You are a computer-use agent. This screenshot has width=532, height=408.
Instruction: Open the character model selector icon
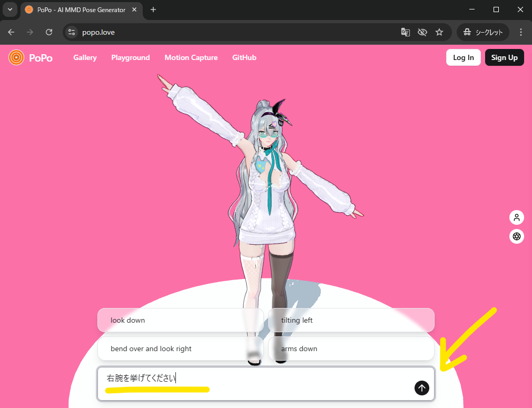point(517,217)
